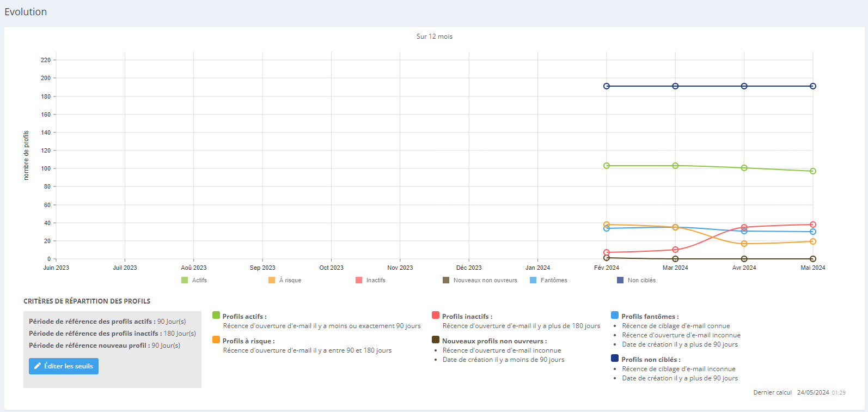Click green Actifs point at Mar 2024

pyautogui.click(x=675, y=166)
